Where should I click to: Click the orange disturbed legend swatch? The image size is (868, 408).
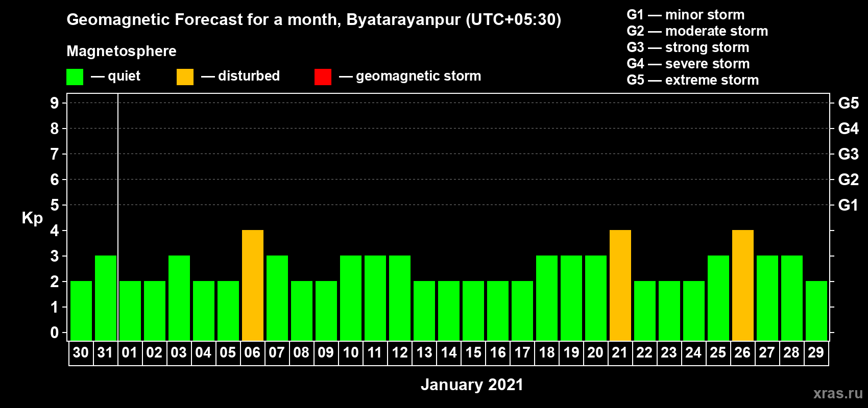point(185,77)
